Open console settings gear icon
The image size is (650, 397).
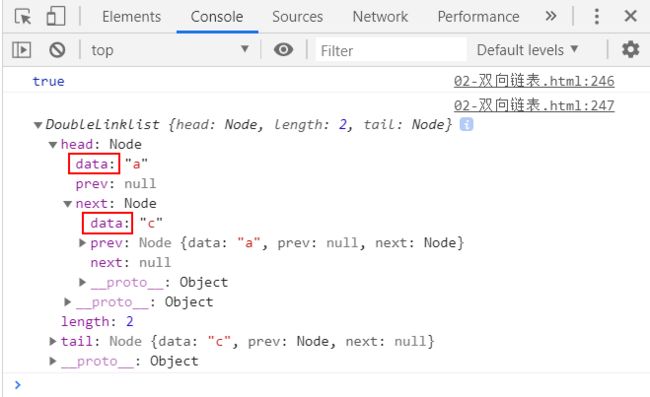(630, 50)
